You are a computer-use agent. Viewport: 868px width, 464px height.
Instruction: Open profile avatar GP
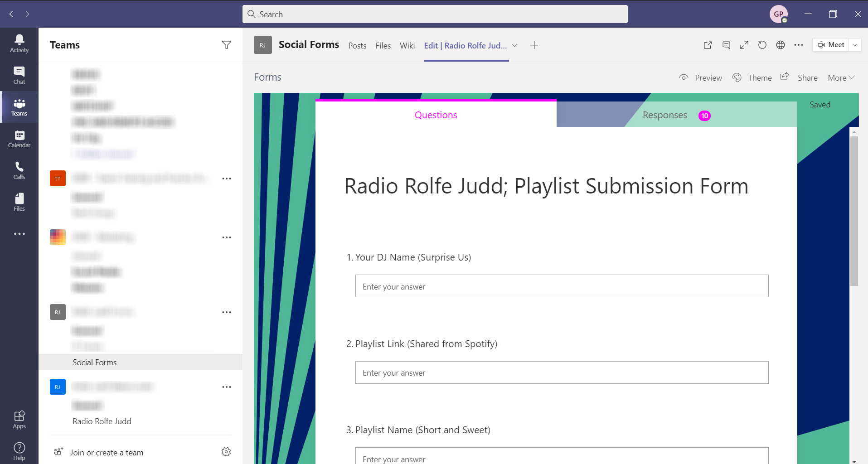(x=778, y=14)
